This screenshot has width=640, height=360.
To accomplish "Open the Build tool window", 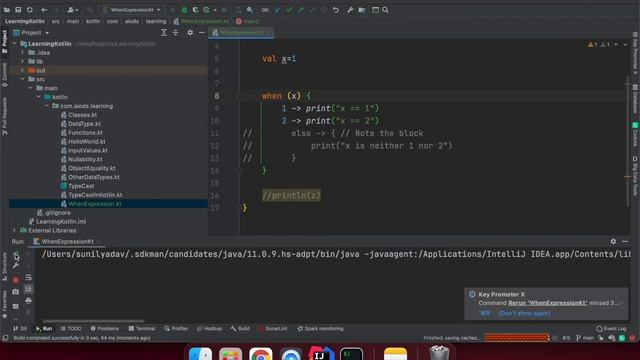I will 240,329.
